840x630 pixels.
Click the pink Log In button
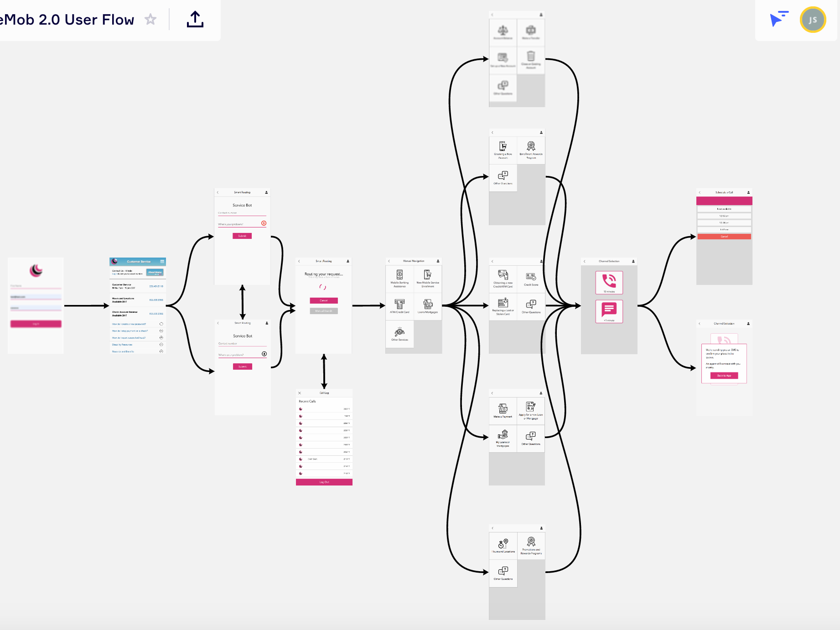point(36,324)
